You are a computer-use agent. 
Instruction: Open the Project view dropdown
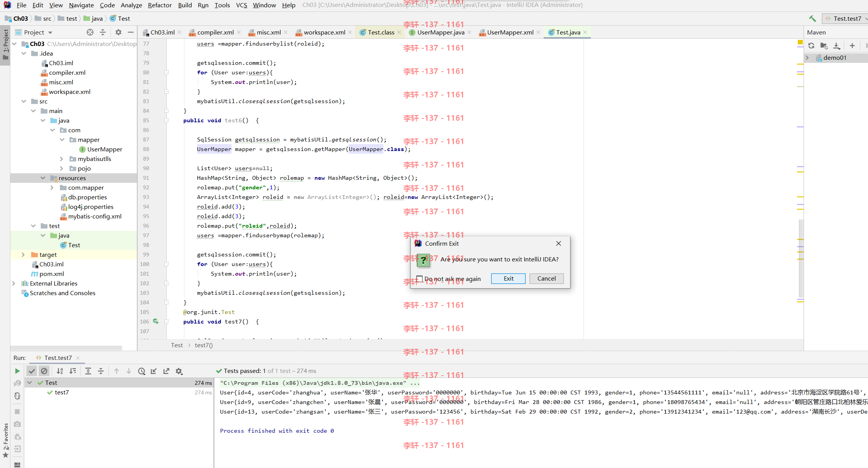tap(50, 33)
